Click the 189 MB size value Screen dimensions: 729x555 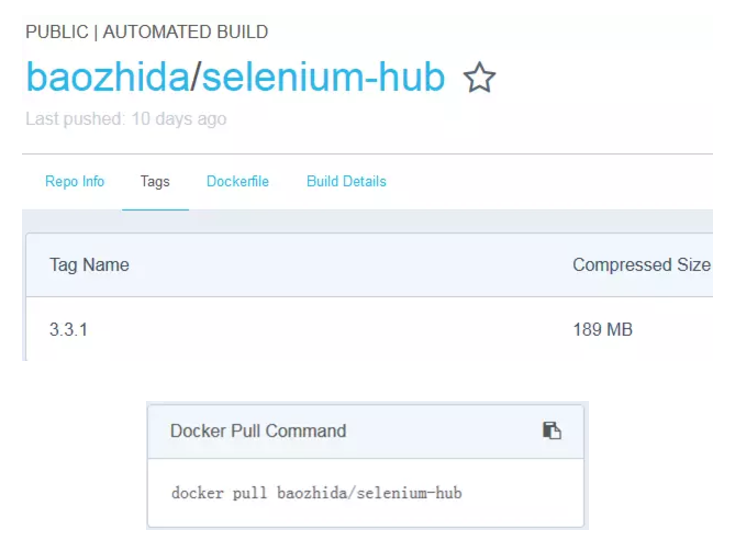[603, 330]
